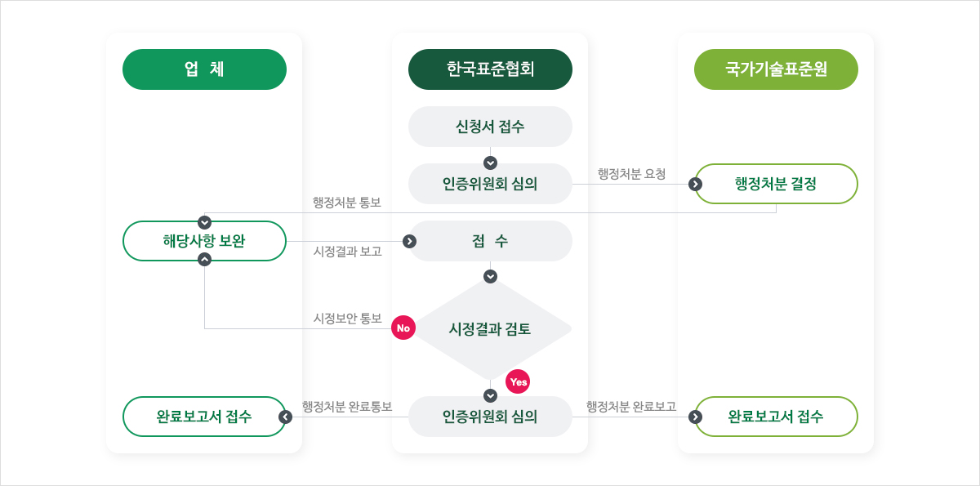980x486 pixels.
Task: Click the red No badge
Action: 403,328
